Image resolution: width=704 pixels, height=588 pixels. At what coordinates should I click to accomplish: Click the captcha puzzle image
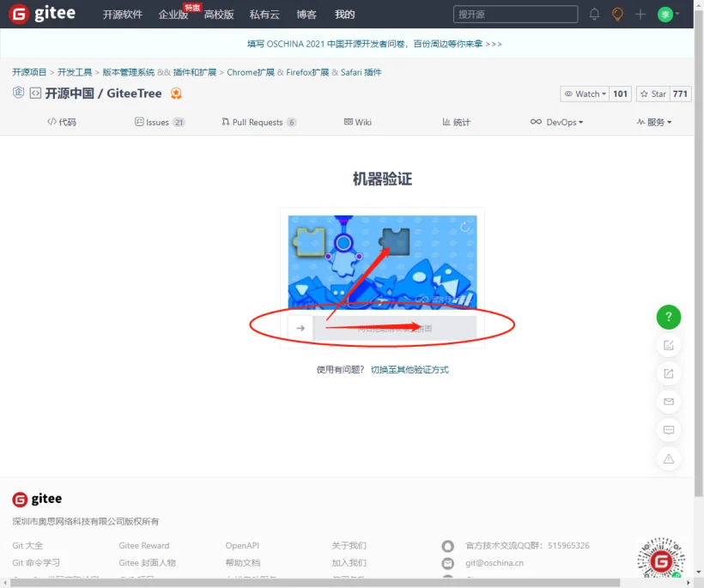point(383,262)
